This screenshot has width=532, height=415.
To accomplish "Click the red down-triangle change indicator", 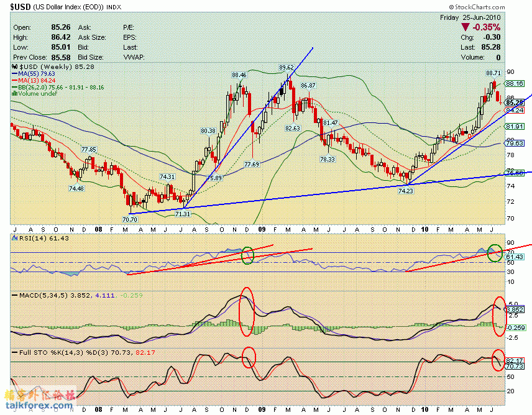I will (465, 27).
